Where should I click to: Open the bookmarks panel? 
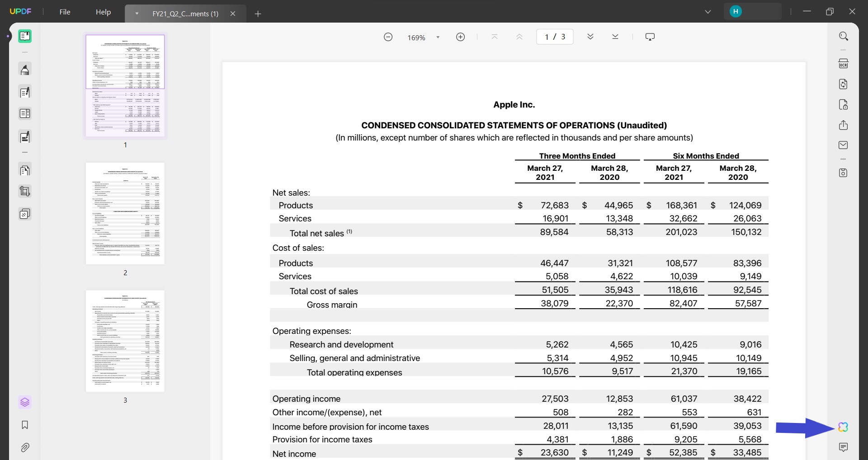(25, 425)
